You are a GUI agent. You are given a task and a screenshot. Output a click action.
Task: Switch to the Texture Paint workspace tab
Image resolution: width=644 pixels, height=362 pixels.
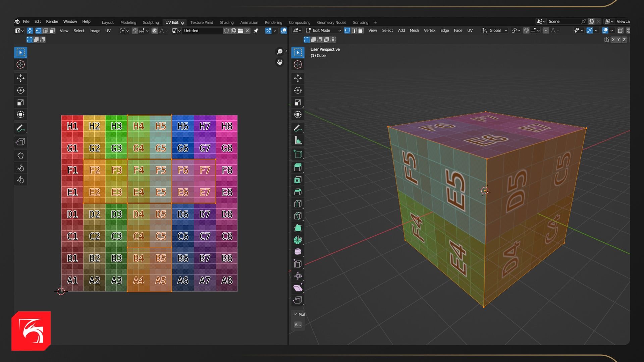(202, 22)
